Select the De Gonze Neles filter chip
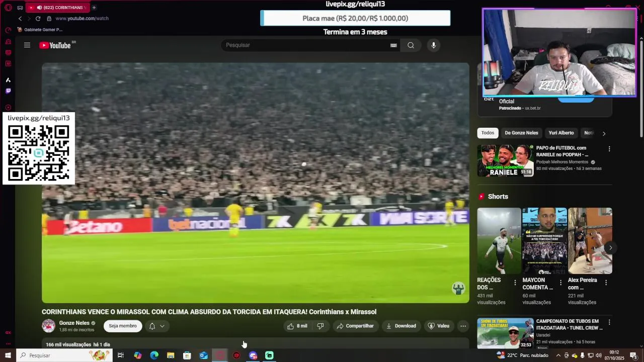Viewport: 644px width, 362px height. tap(521, 133)
